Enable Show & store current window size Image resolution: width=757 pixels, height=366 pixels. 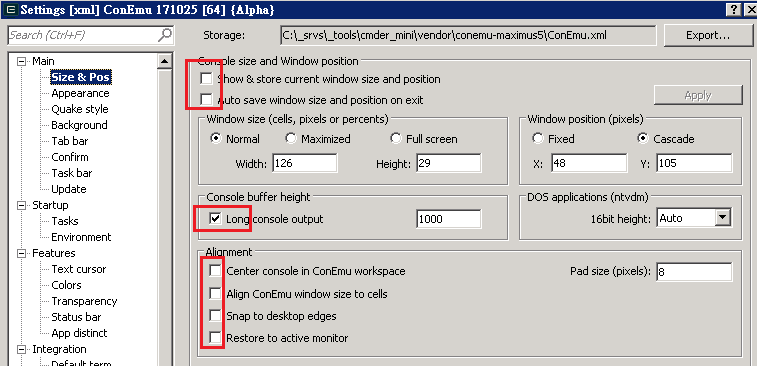pyautogui.click(x=207, y=78)
